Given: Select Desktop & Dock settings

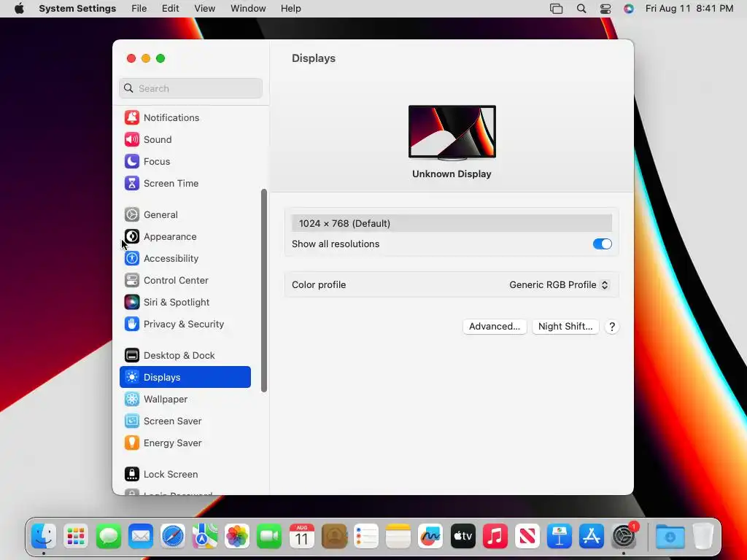Looking at the screenshot, I should pos(185,356).
